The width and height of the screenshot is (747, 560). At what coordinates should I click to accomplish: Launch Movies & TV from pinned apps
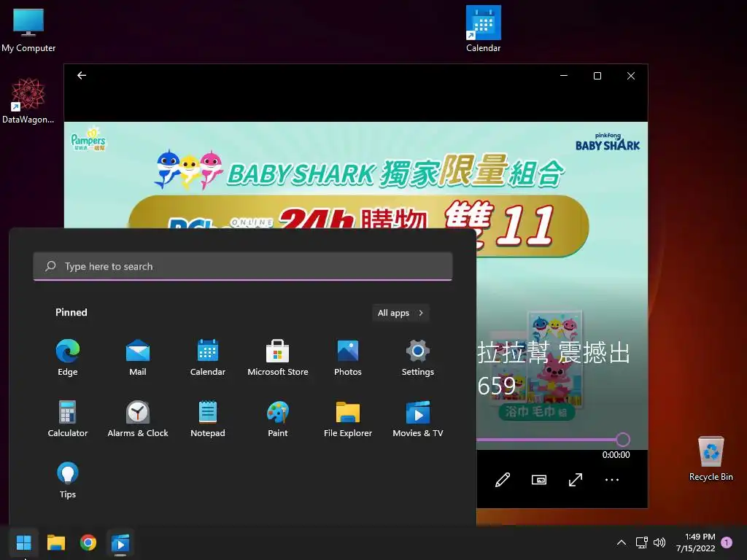pos(418,419)
